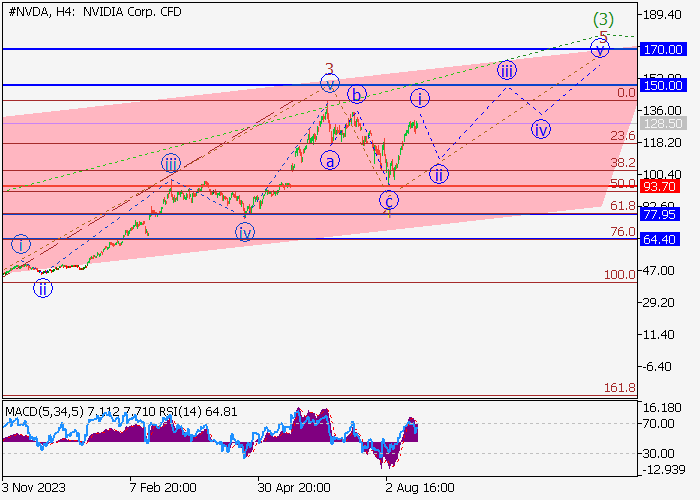Click the 30.00 RSI scale value
The width and height of the screenshot is (700, 500).
658,454
